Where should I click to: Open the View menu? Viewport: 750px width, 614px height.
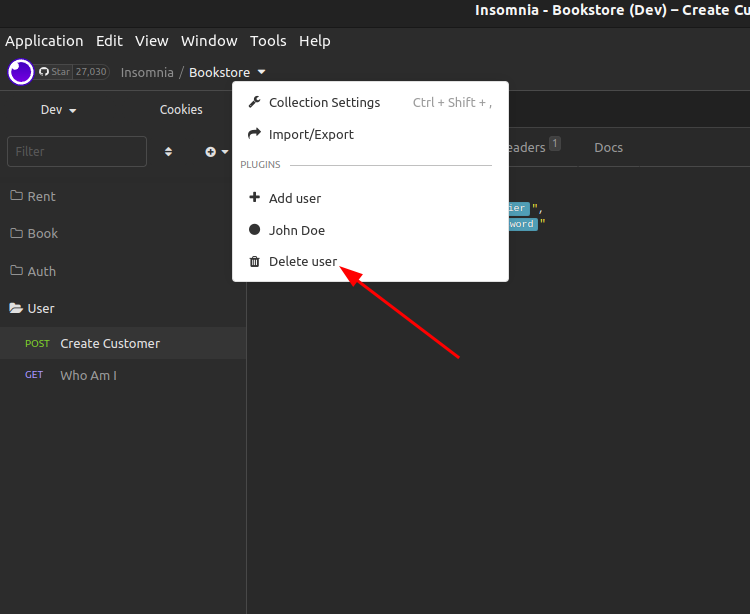152,41
